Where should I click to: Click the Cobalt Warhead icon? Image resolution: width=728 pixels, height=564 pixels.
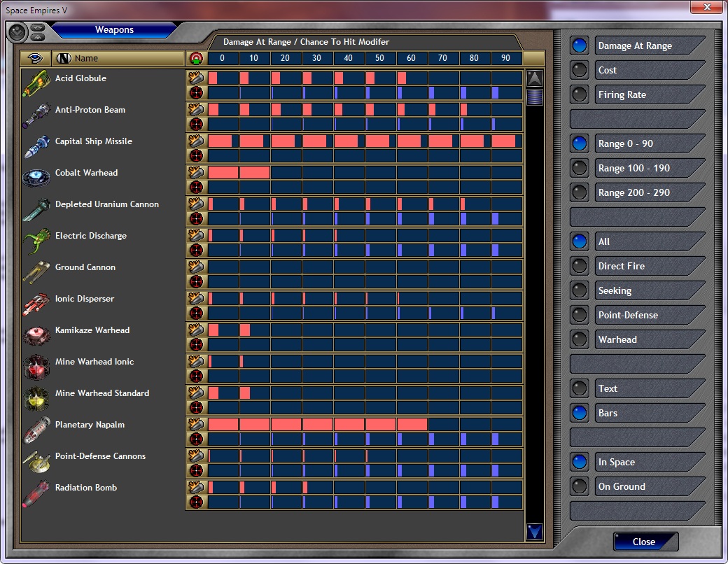(36, 178)
